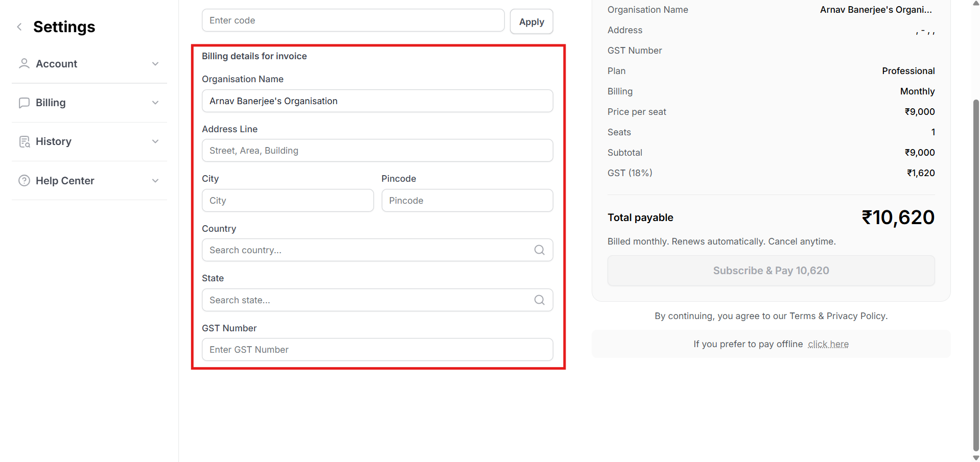Screen dimensions: 980x462
Task: Click the Help Center question mark icon
Action: pyautogui.click(x=24, y=181)
